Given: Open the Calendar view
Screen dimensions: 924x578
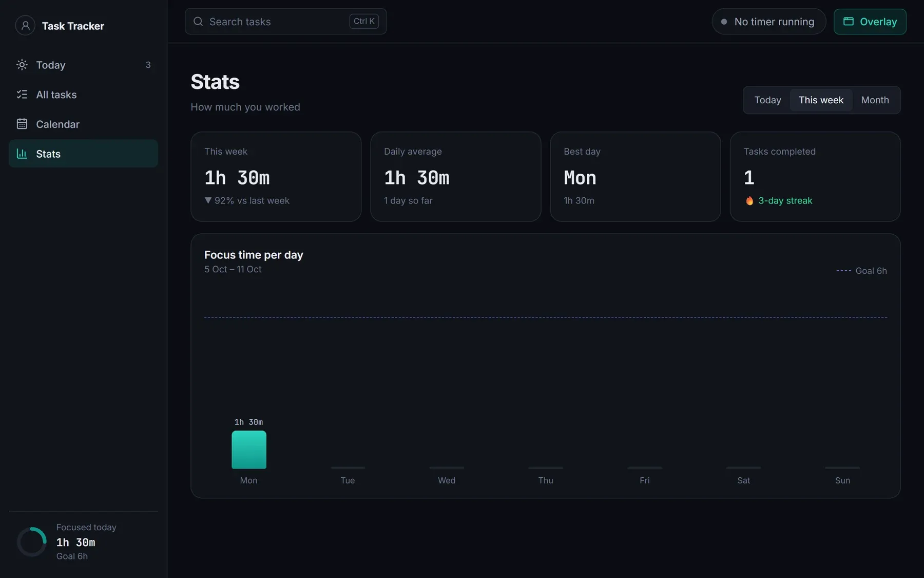Looking at the screenshot, I should point(83,124).
